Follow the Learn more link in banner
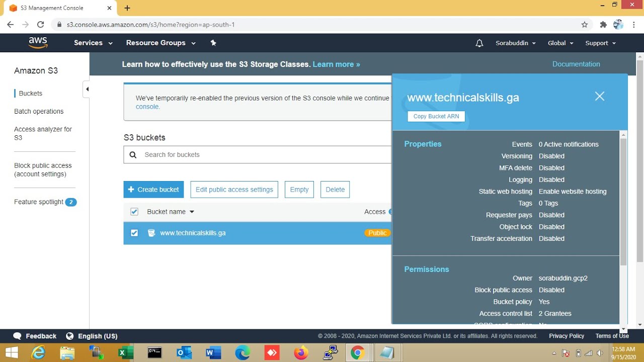644x362 pixels. 336,64
